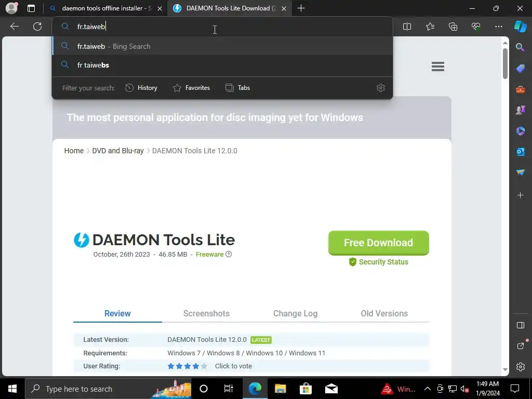
Task: Open the Collections icon in toolbar
Action: pos(453,26)
